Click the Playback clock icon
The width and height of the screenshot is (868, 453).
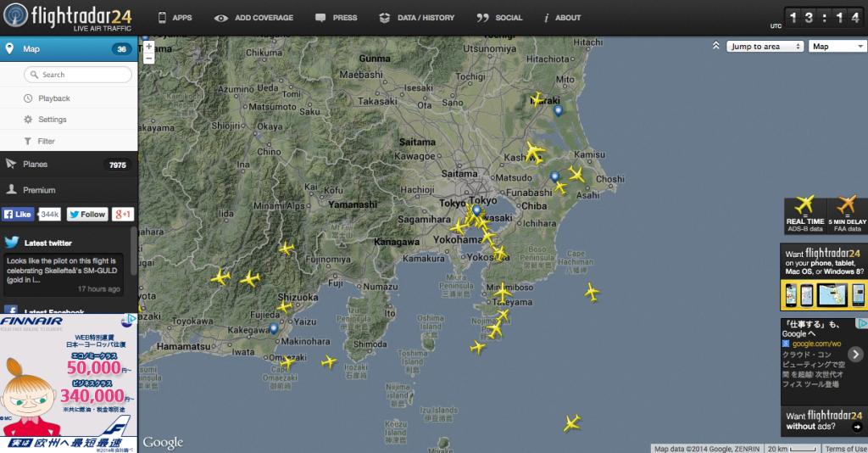(x=29, y=98)
